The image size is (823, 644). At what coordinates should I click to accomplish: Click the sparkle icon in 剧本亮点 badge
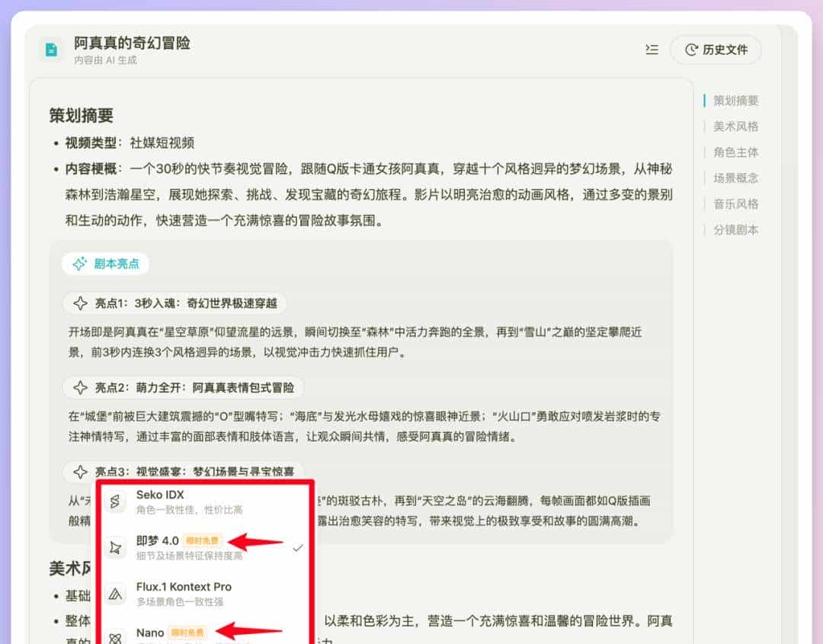pos(78,263)
